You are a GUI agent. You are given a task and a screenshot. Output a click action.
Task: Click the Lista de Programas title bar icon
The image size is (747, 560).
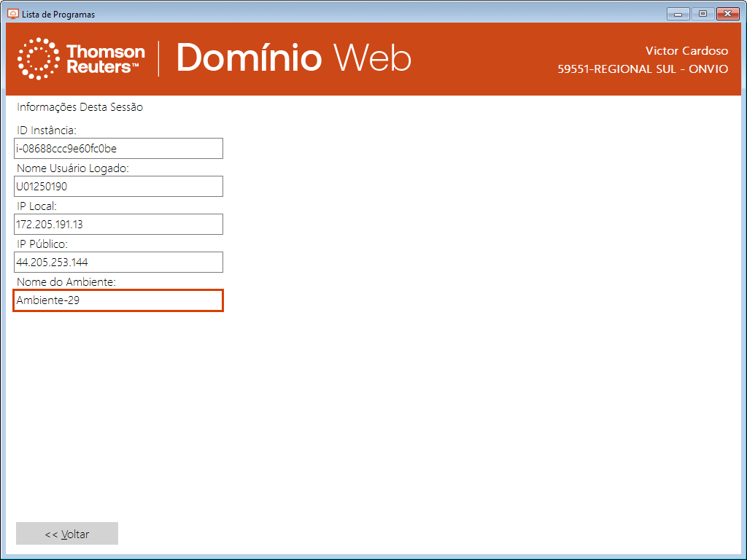[12, 14]
